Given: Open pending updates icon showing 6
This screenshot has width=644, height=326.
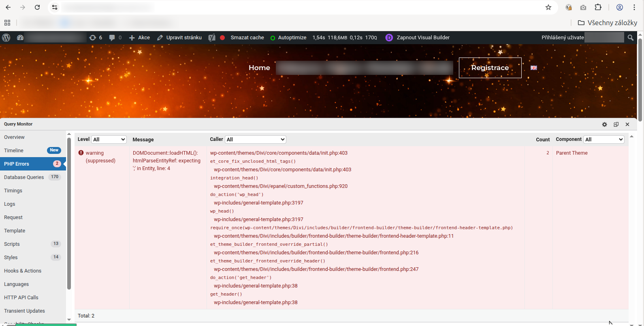Looking at the screenshot, I should 96,38.
